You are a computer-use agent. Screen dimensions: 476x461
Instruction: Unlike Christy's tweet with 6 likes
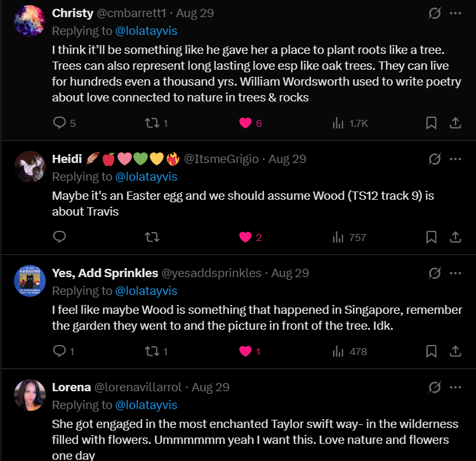click(x=246, y=123)
